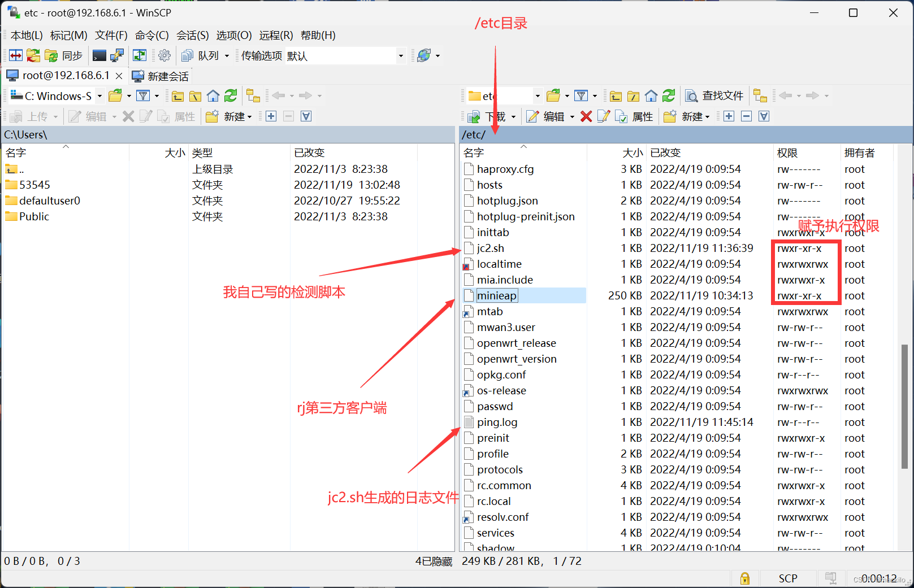Go to remote parent directory icon
The width and height of the screenshot is (914, 588).
(x=616, y=95)
